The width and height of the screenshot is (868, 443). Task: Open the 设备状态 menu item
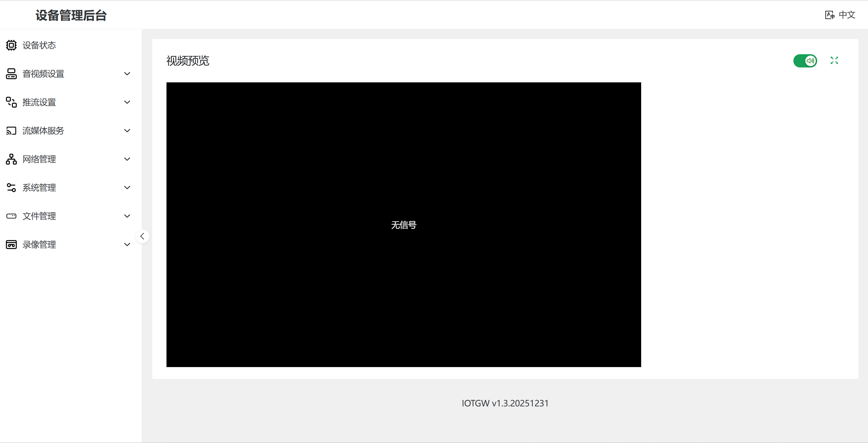(x=39, y=45)
